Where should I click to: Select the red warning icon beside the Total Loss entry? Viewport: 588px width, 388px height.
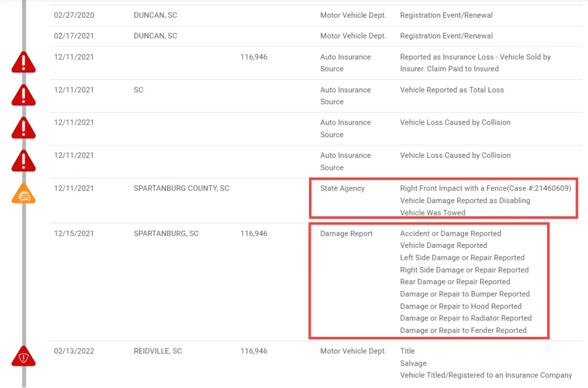pyautogui.click(x=24, y=95)
